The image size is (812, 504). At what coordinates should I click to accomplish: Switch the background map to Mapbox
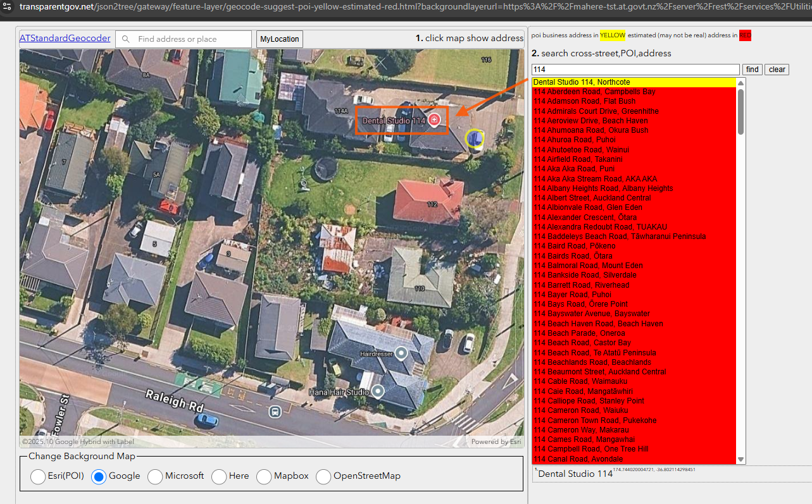point(264,476)
